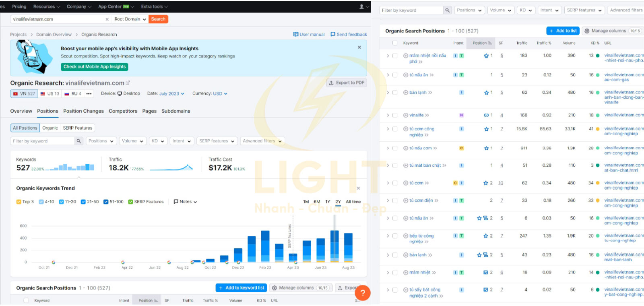The height and width of the screenshot is (306, 644).
Task: Click the Send feedback chat icon
Action: [333, 34]
